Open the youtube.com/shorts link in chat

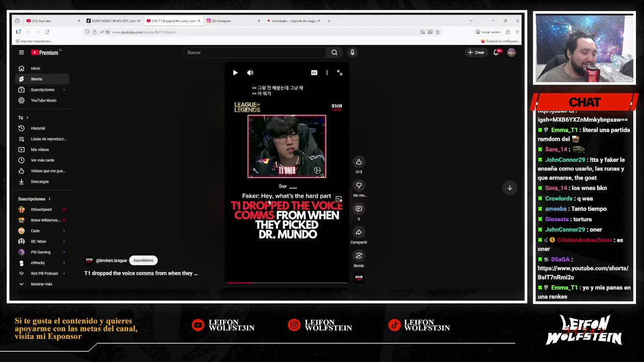tap(583, 273)
